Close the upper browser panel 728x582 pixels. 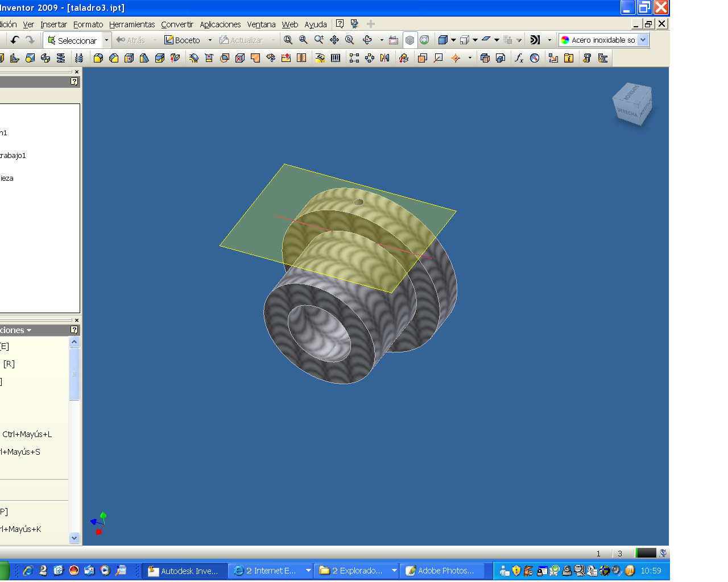(77, 72)
